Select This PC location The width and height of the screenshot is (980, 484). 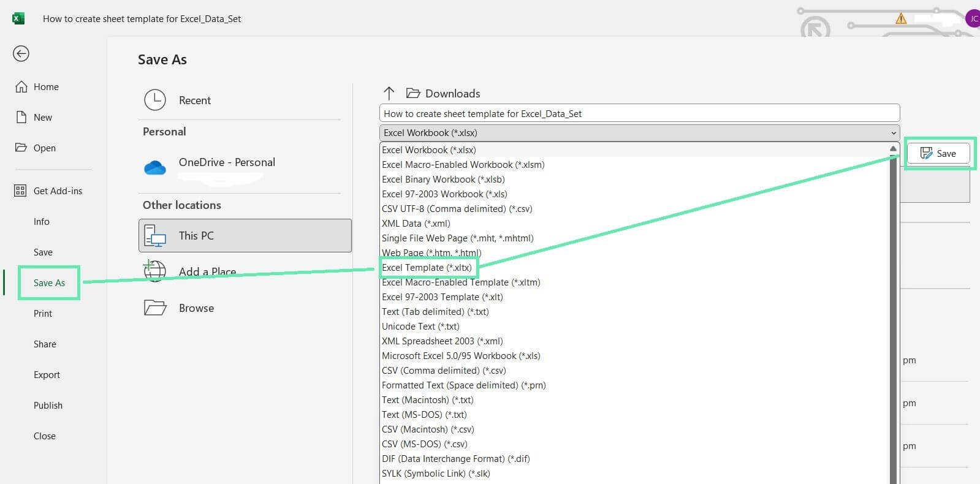[x=245, y=236]
